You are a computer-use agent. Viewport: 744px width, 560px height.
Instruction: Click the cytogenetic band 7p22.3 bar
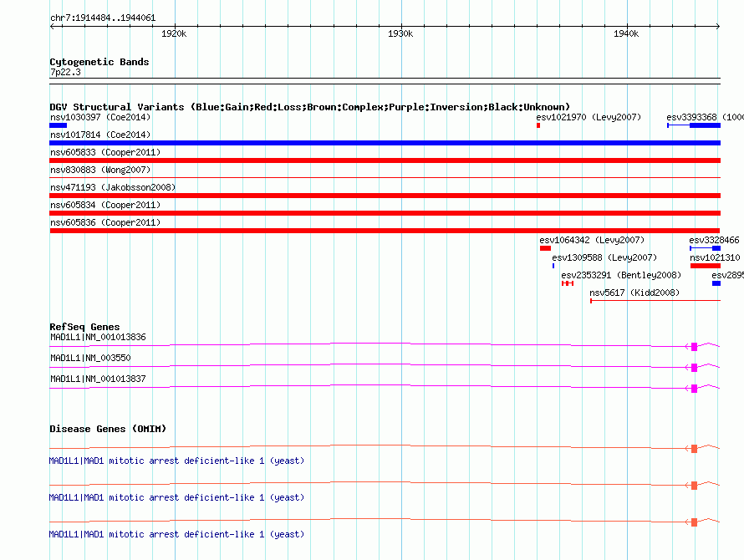(385, 81)
